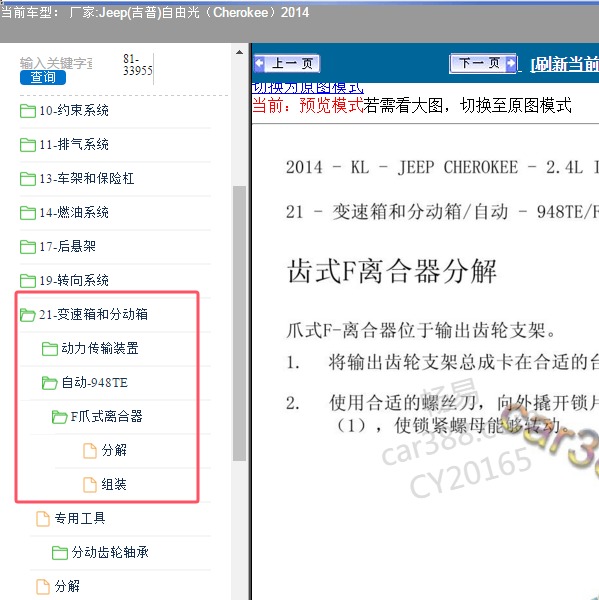Click folder icon of 分动齿轮轴承
Screen dimensions: 599x600
(x=59, y=553)
